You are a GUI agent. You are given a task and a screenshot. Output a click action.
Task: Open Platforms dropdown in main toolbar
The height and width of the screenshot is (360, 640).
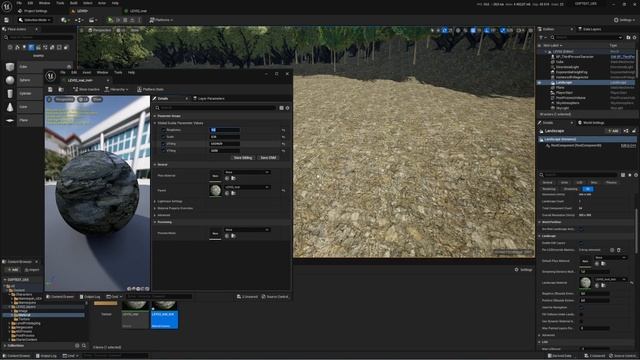click(161, 20)
